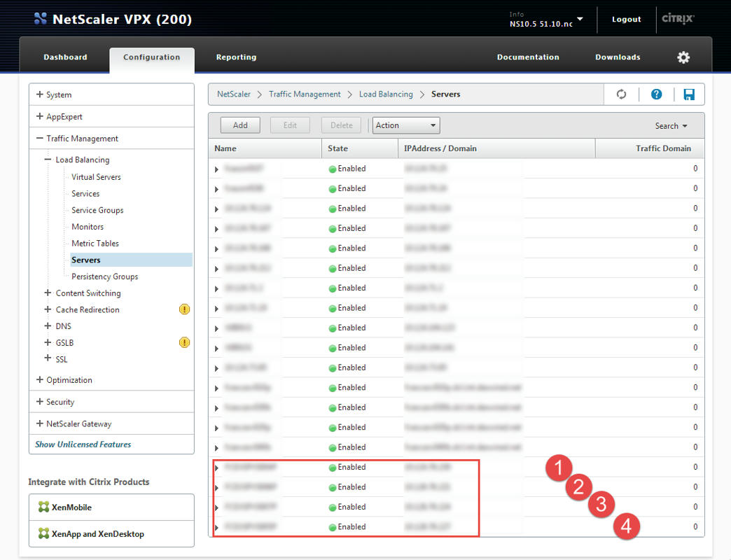
Task: Click Show Unlicensed Features link
Action: [x=83, y=444]
